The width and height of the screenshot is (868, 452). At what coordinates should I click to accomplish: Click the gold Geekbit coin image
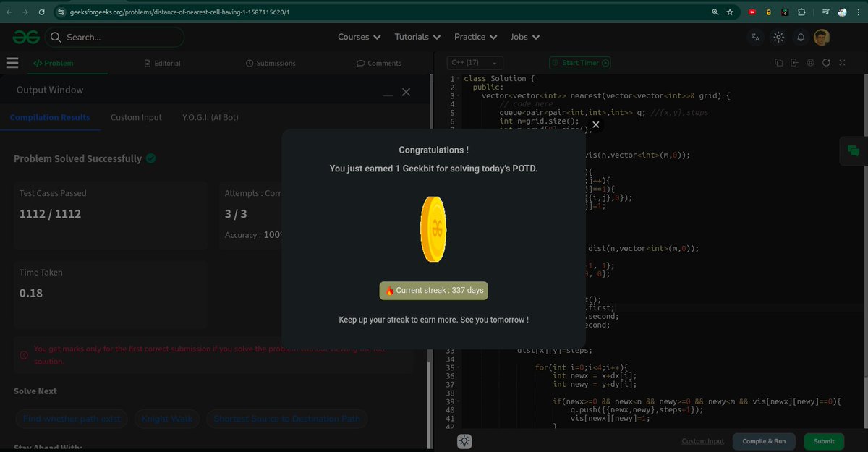(433, 229)
